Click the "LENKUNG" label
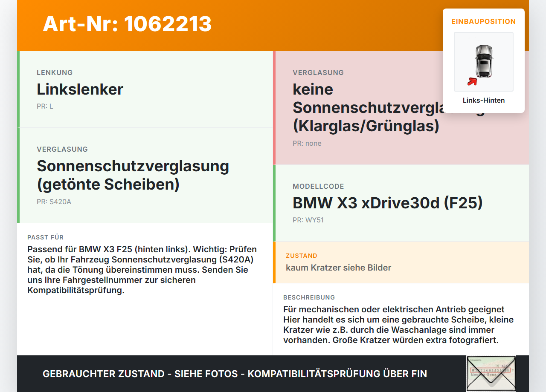546x392 pixels. coord(55,72)
